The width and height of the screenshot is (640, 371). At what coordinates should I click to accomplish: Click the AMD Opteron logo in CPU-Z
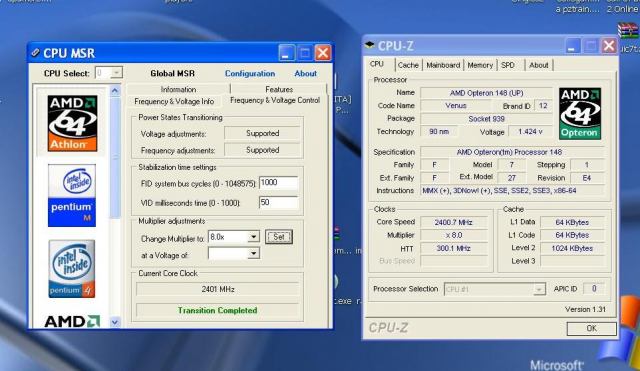click(x=580, y=113)
